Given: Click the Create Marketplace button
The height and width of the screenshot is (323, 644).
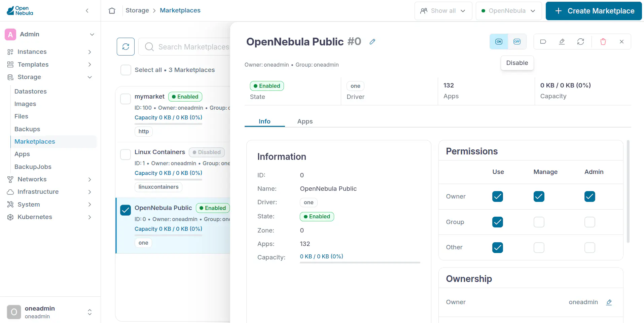Looking at the screenshot, I should click(x=594, y=11).
